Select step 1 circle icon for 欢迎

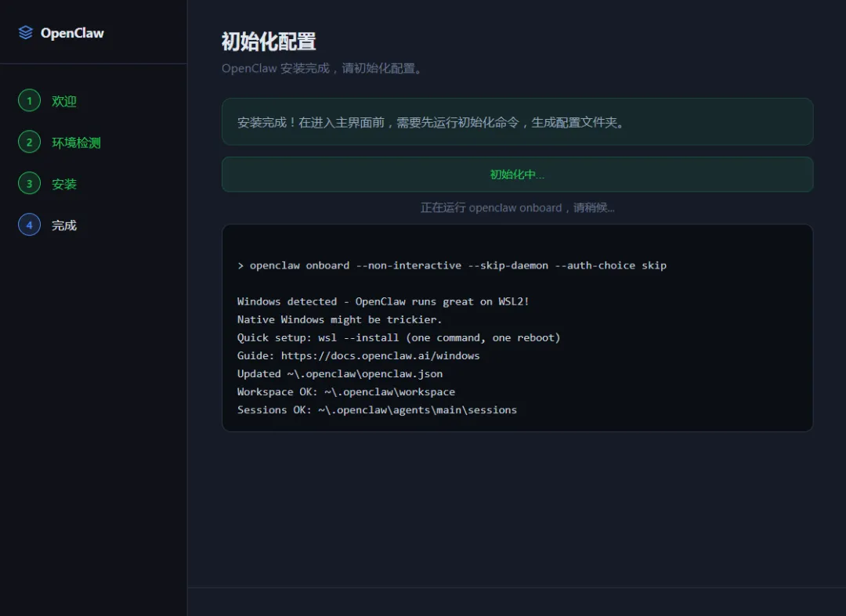point(29,101)
